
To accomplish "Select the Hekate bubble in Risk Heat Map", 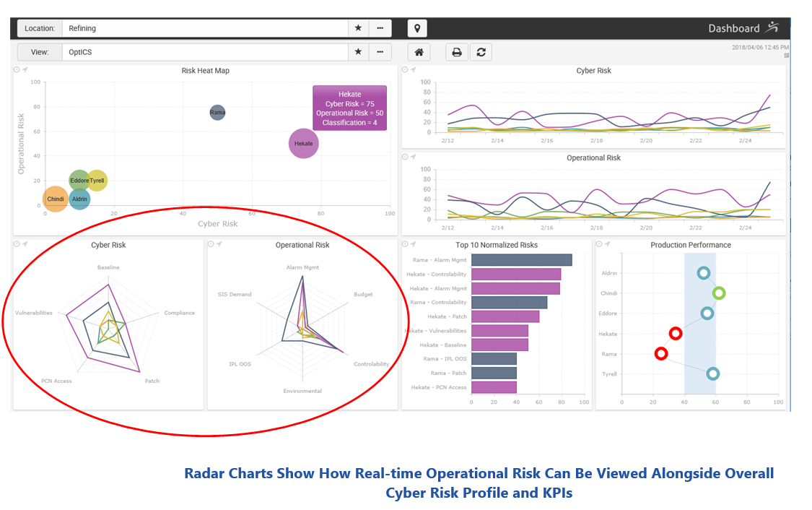I will [x=303, y=144].
